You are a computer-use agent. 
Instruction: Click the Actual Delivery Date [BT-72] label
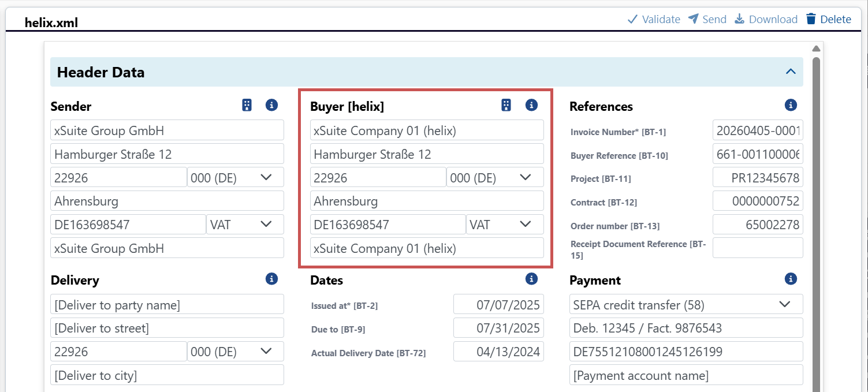(x=368, y=353)
